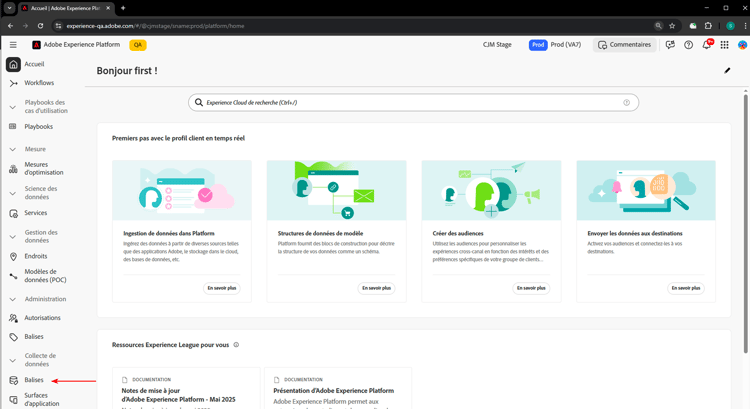Click En savoir plus for Créer des audiences
Screen dimensions: 750x409
tap(531, 288)
